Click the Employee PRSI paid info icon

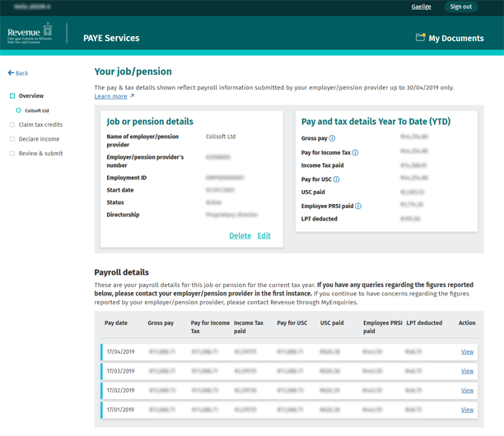point(358,206)
